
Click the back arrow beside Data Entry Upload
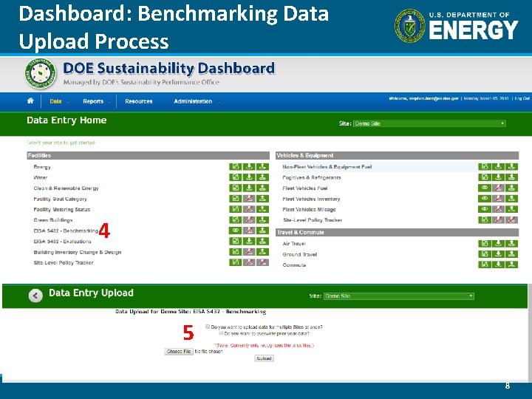pos(35,296)
